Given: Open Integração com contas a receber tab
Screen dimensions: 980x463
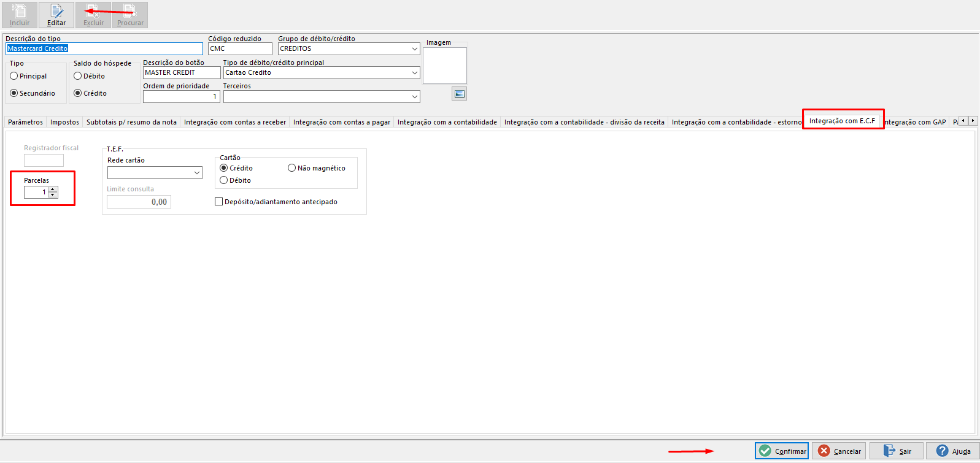Looking at the screenshot, I should (x=235, y=122).
